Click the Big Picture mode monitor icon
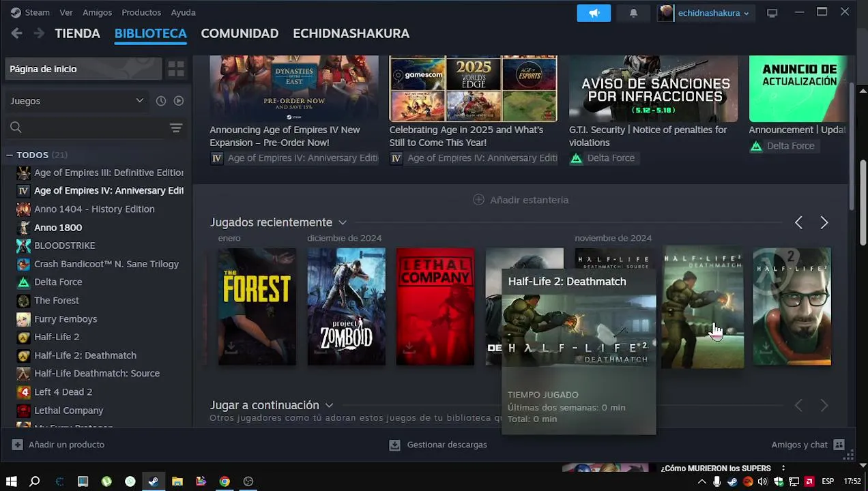The height and width of the screenshot is (491, 868). [x=772, y=13]
